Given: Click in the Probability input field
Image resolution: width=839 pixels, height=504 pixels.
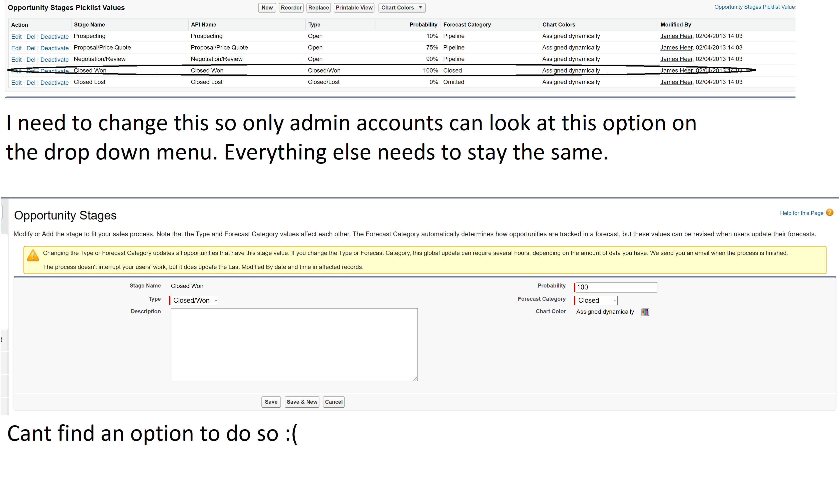Looking at the screenshot, I should coord(616,287).
